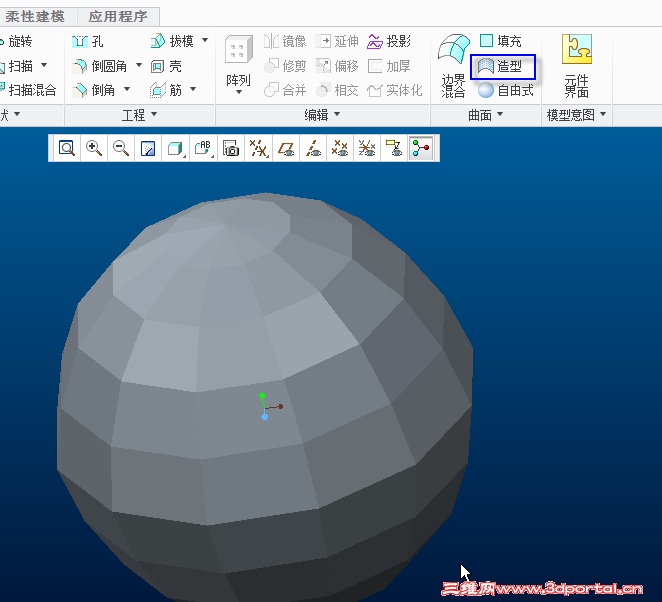Select the 壳 (Shell) tool
This screenshot has width=662, height=602.
166,66
